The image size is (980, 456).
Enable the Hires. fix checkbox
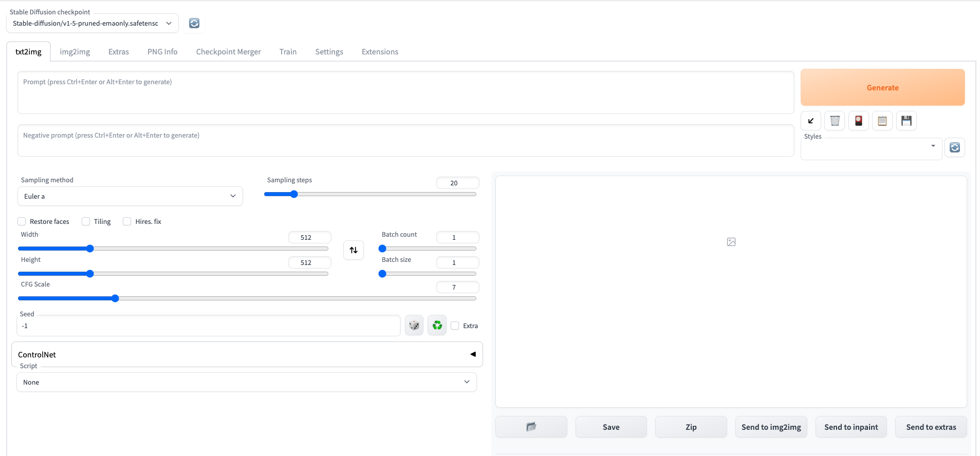127,221
